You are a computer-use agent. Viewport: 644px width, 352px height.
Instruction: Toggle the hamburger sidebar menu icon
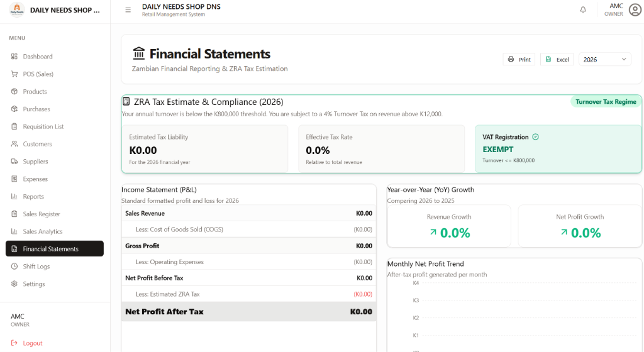pyautogui.click(x=128, y=10)
